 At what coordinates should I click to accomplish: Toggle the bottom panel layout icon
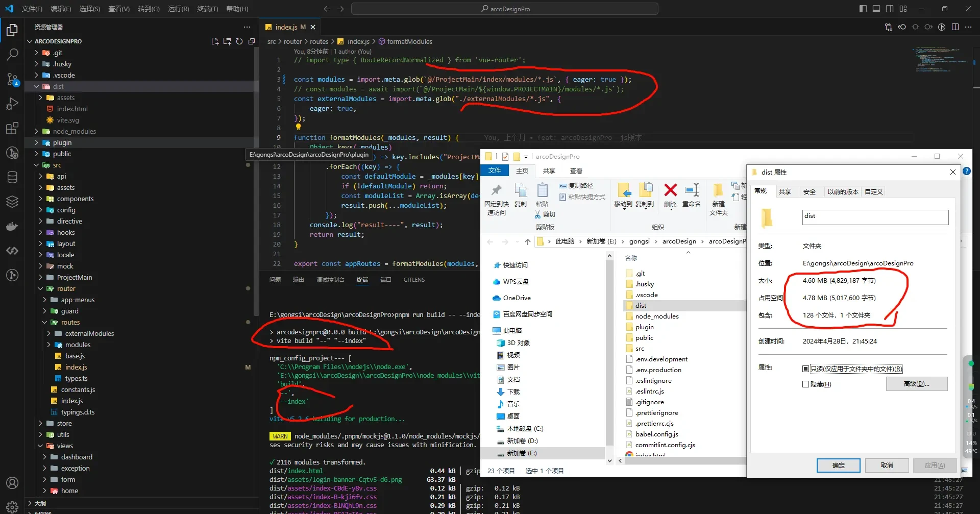pyautogui.click(x=876, y=9)
